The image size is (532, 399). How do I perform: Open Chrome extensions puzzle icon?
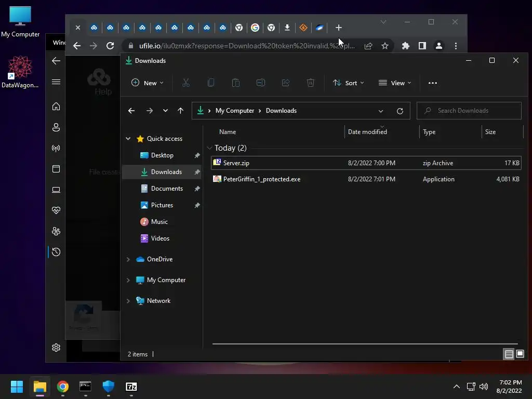(406, 46)
